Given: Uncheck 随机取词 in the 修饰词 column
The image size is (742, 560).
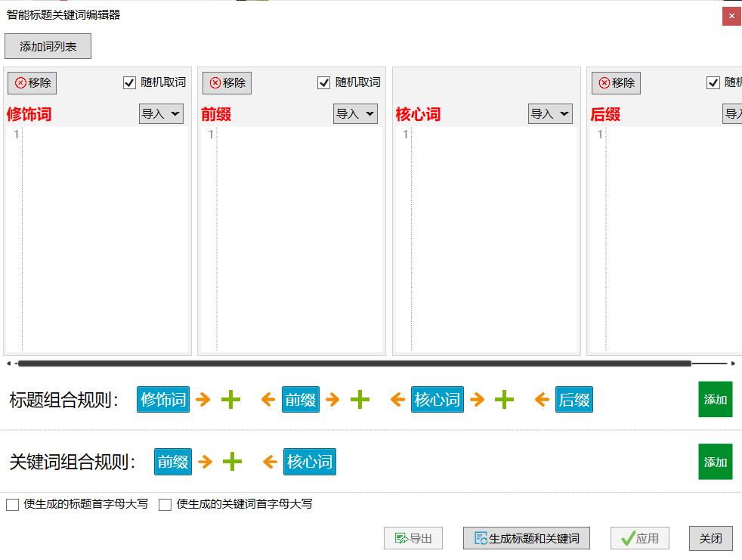Looking at the screenshot, I should coord(129,83).
